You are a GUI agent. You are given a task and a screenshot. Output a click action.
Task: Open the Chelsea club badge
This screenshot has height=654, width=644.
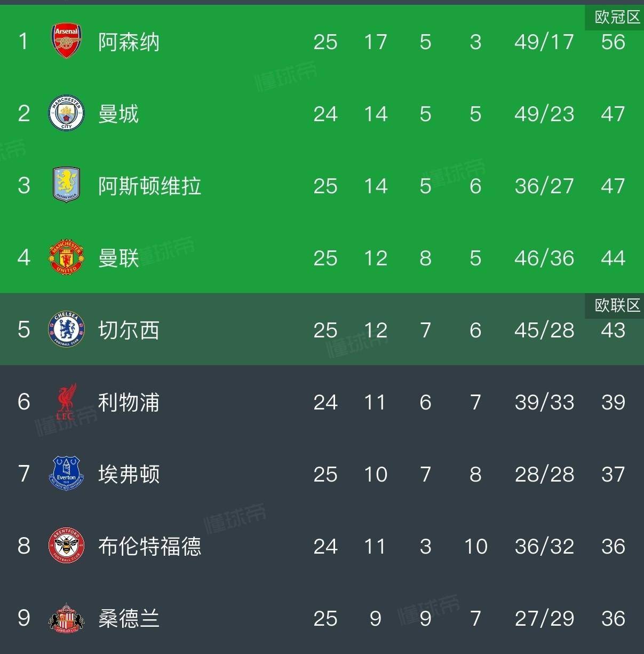(x=66, y=329)
